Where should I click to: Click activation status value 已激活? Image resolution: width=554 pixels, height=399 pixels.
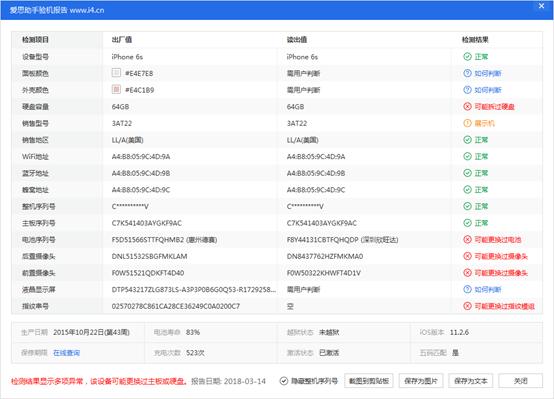click(x=329, y=353)
